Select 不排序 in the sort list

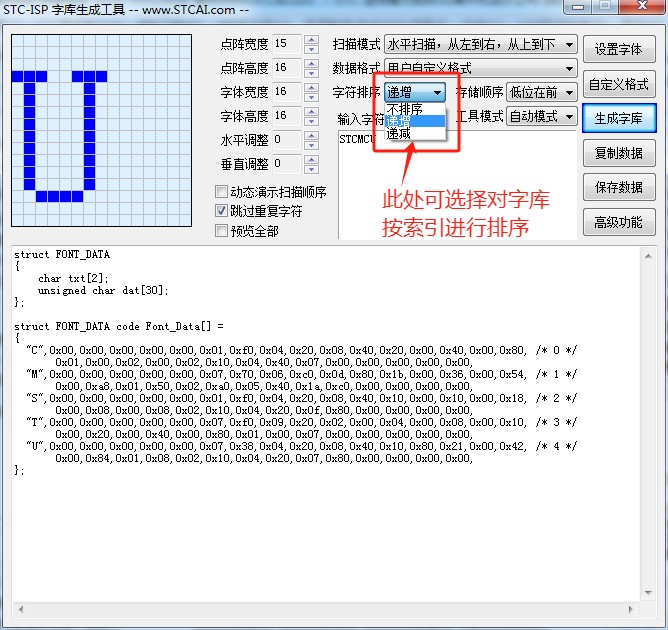[x=405, y=109]
